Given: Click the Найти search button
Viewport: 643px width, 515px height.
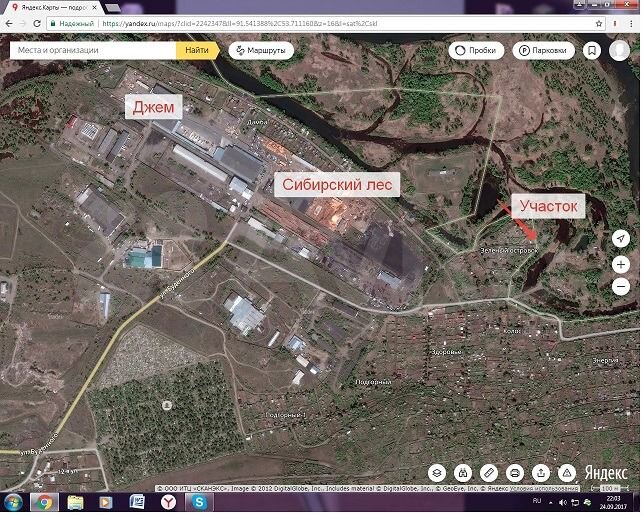Looking at the screenshot, I should (x=197, y=49).
